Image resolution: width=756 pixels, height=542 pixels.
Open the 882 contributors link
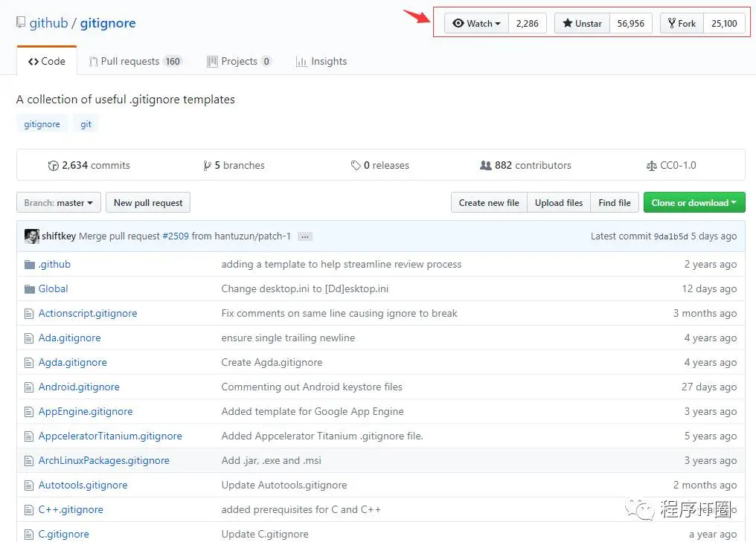pos(525,165)
